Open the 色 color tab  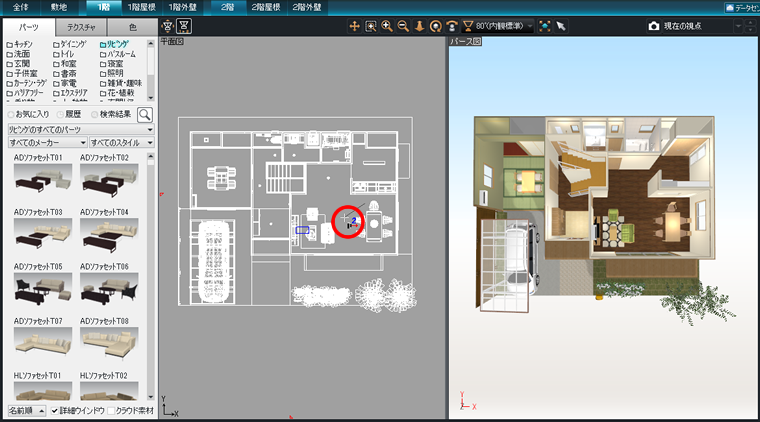tap(128, 27)
